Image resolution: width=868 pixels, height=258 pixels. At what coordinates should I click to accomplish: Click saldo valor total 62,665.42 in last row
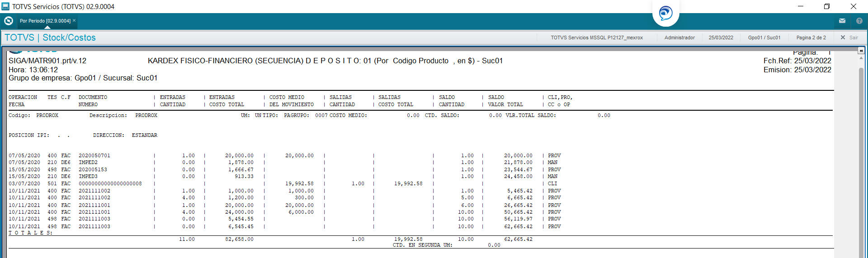[518, 226]
